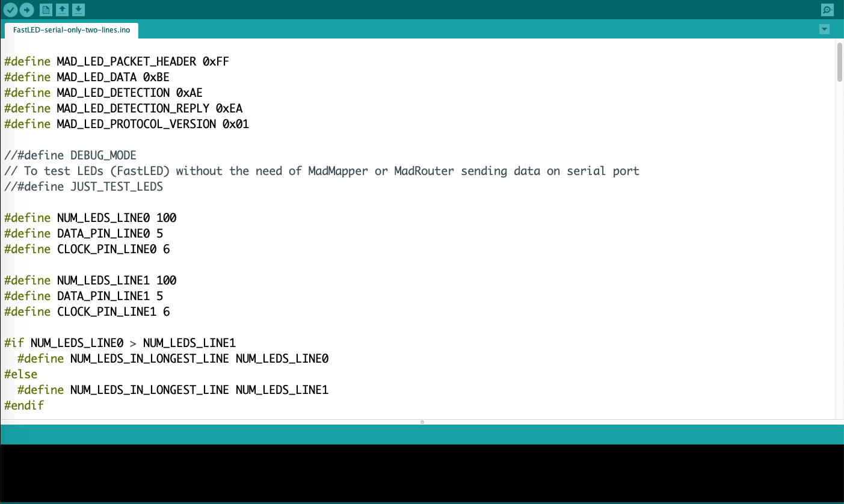Save the sketch with the Save icon
Viewport: 844px width, 504px height.
(79, 10)
